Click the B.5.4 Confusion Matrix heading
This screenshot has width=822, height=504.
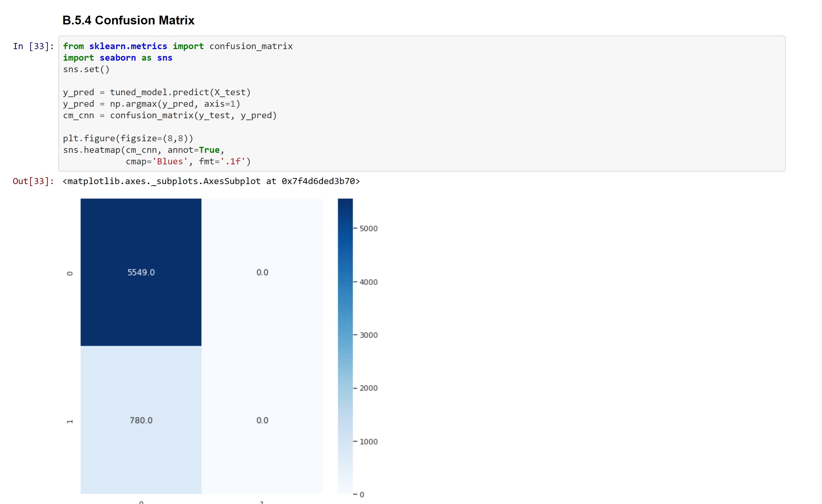[128, 20]
